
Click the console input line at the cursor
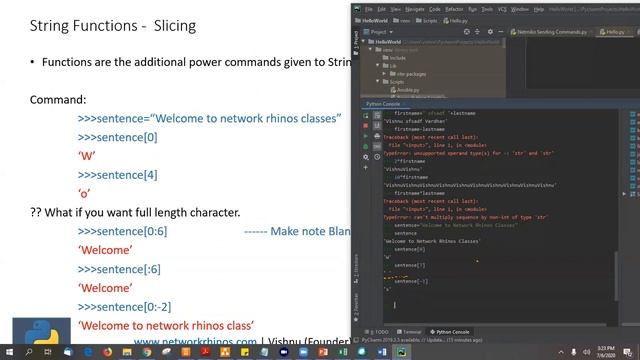(x=395, y=305)
